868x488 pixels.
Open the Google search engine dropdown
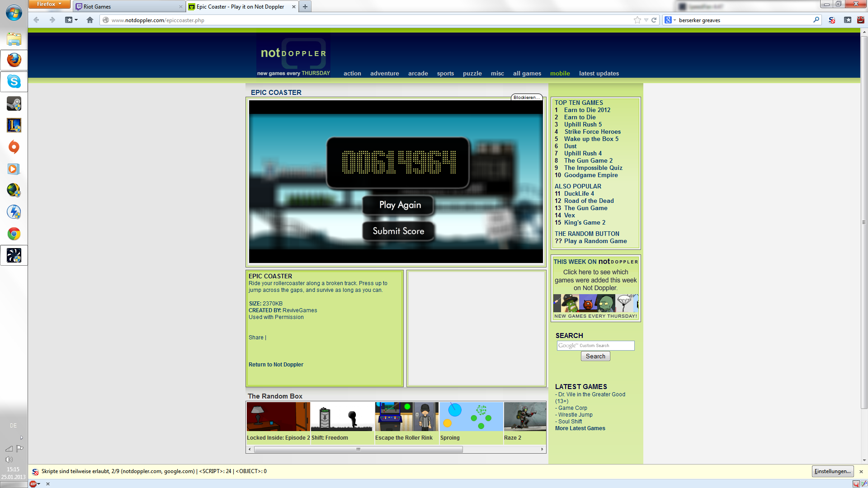click(x=670, y=20)
